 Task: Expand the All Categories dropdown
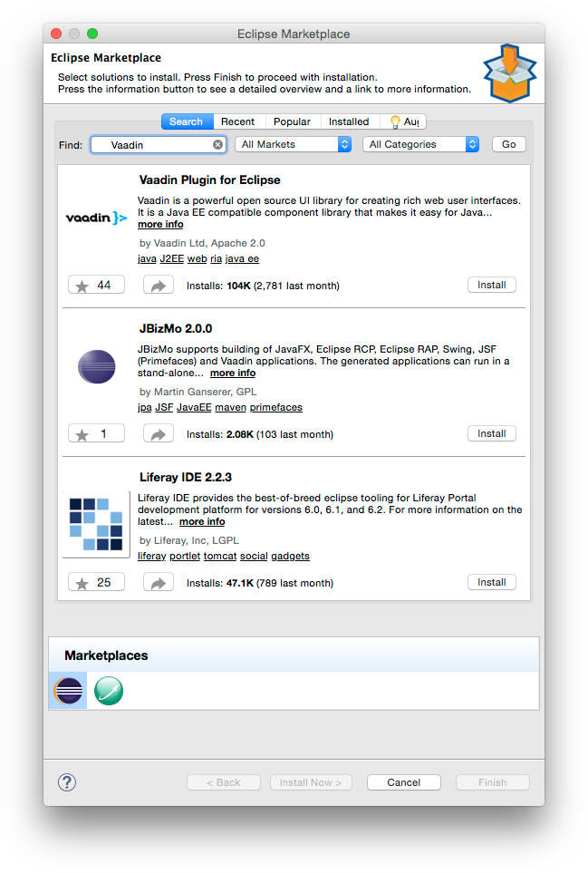tap(421, 144)
